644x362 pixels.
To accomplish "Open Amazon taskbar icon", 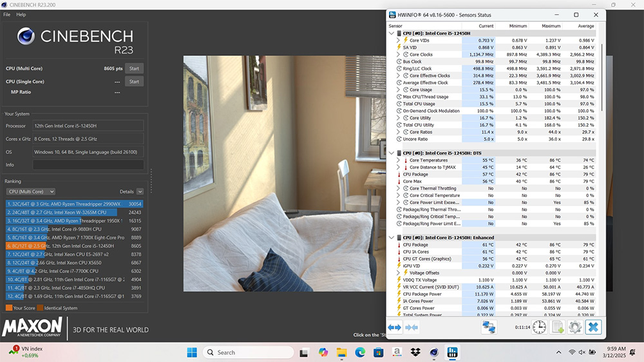I will click(397, 352).
